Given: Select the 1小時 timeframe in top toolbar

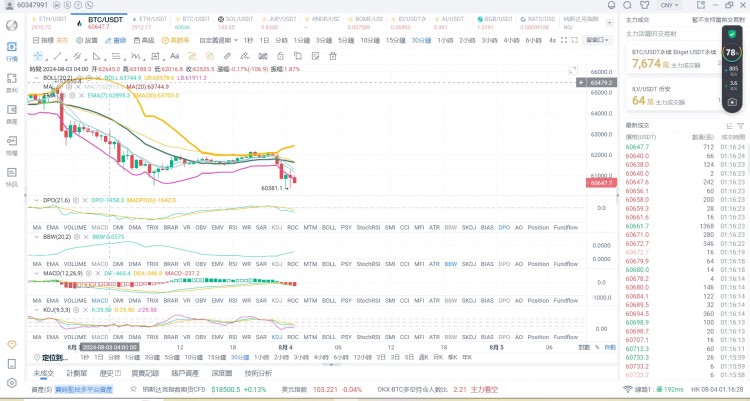Looking at the screenshot, I should [x=445, y=40].
